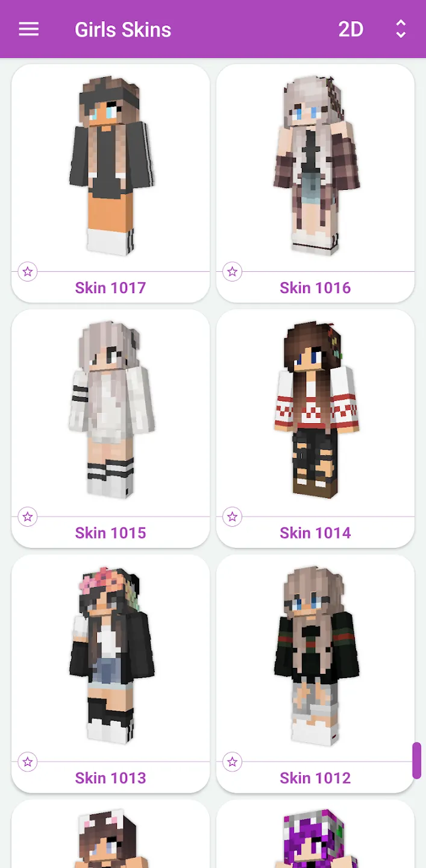
Task: Favorite Skin 1016 with star icon
Action: click(x=233, y=272)
